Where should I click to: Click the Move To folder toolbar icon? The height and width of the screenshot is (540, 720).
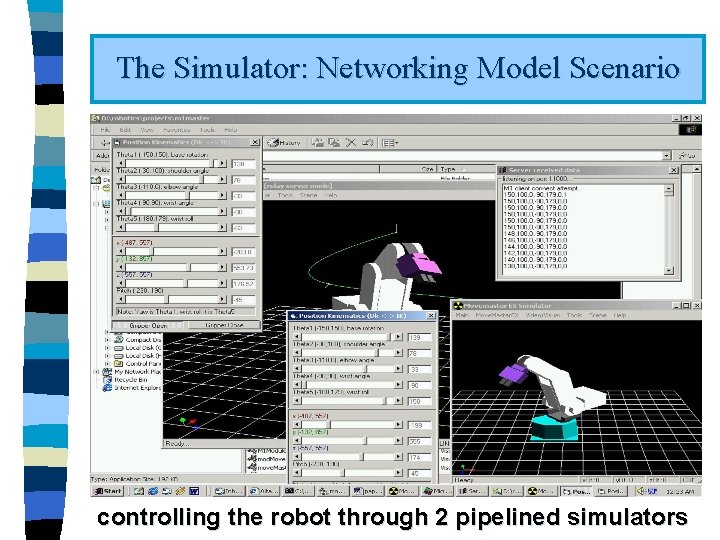pyautogui.click(x=317, y=143)
